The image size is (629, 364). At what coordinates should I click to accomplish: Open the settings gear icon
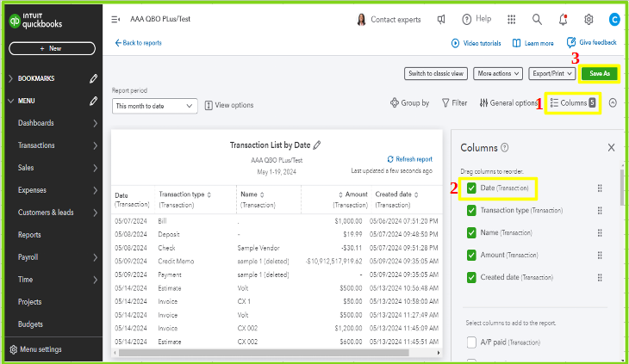point(589,19)
